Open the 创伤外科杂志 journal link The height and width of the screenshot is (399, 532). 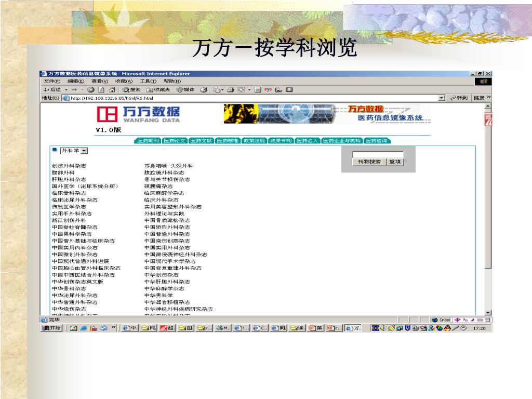pos(69,166)
